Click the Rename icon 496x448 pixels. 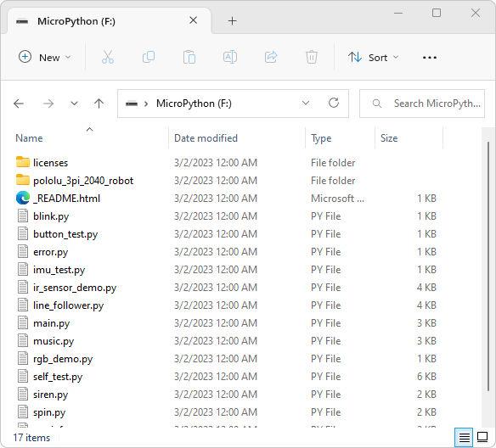[x=230, y=58]
